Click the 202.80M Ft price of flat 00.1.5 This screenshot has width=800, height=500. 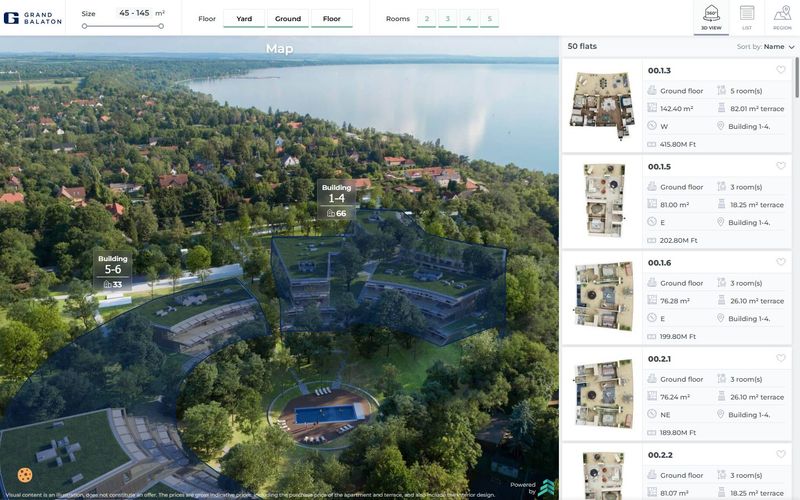point(678,240)
